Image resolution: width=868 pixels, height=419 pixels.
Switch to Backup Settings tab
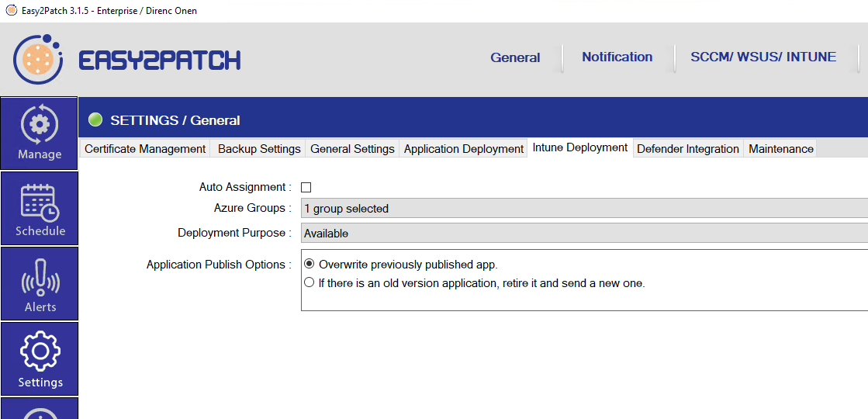point(259,149)
